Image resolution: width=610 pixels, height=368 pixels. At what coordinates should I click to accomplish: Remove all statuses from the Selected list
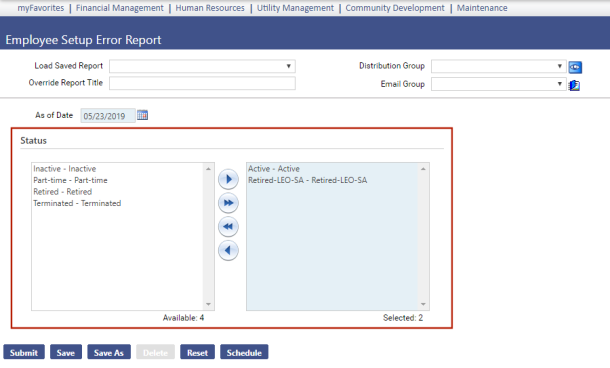[x=228, y=227]
